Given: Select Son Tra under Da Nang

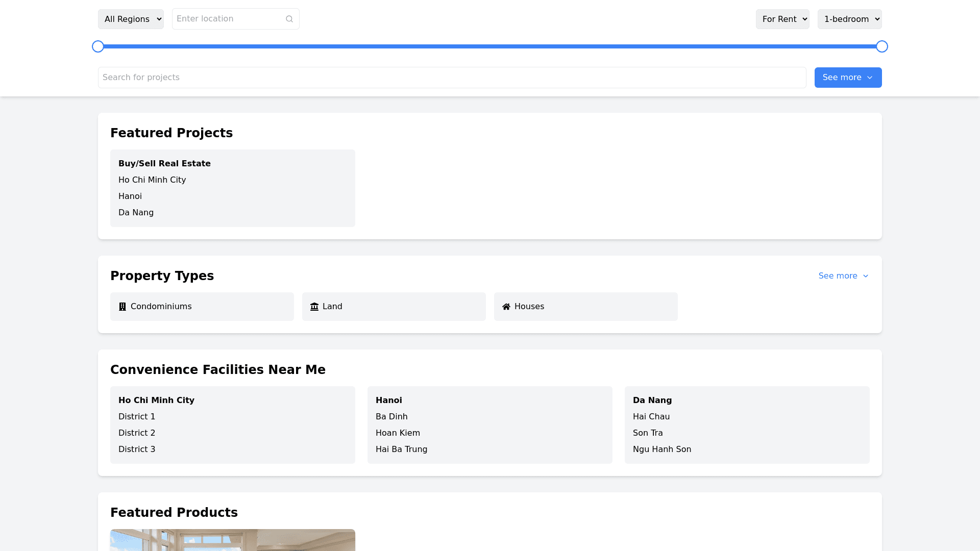Looking at the screenshot, I should 648,433.
